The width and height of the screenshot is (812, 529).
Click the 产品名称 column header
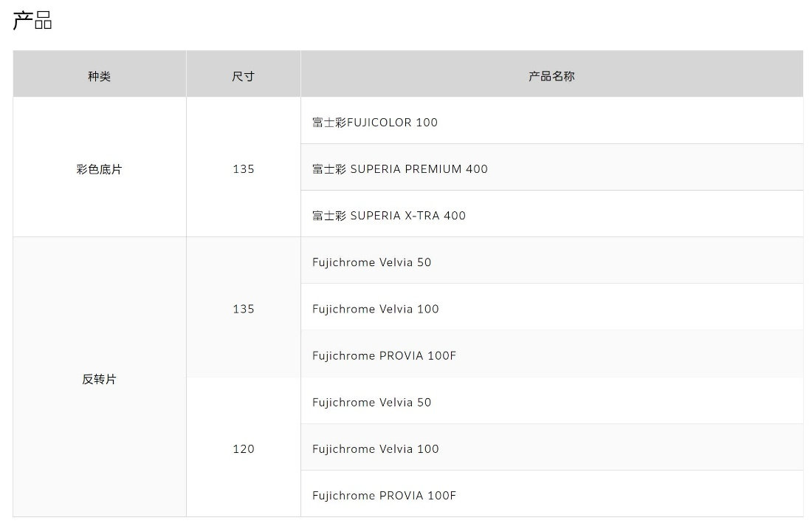point(551,76)
